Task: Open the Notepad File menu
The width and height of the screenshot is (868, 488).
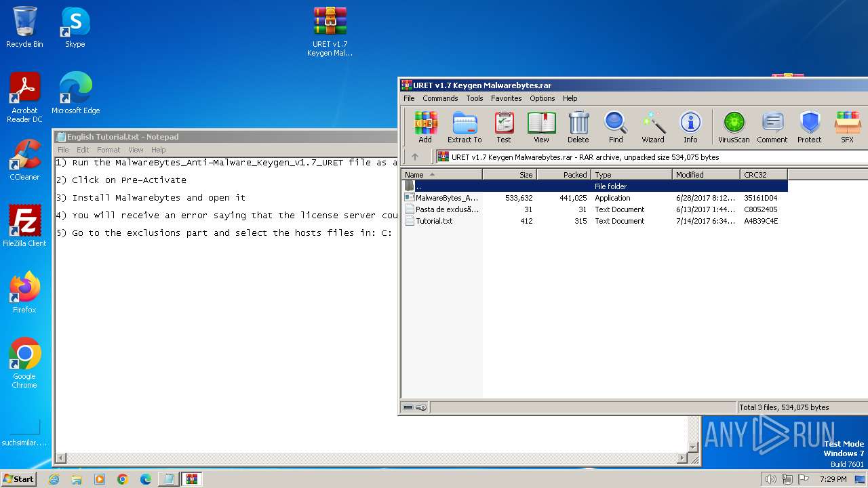Action: (63, 150)
